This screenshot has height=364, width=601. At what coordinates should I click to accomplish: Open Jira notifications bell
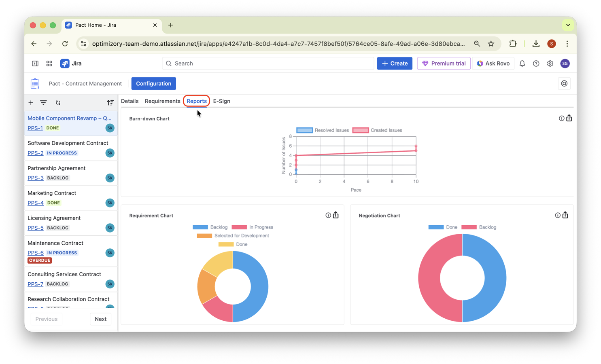coord(522,63)
